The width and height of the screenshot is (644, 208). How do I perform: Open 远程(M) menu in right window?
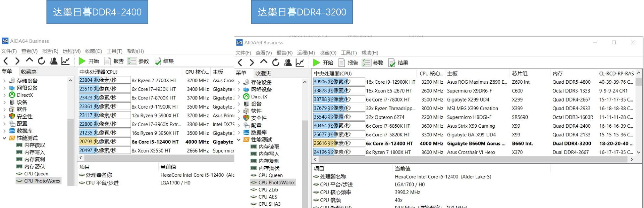pos(306,53)
